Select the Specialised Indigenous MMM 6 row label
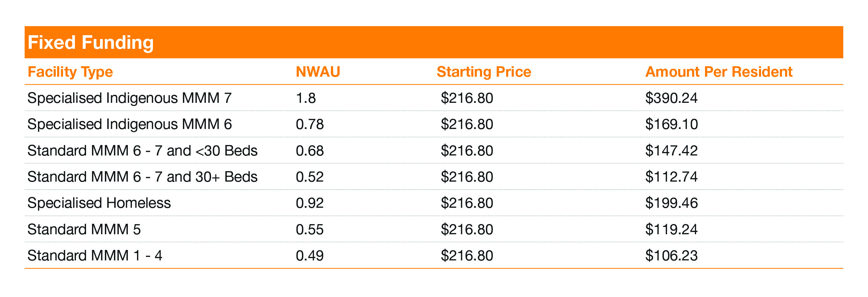The image size is (868, 297). coord(130,124)
